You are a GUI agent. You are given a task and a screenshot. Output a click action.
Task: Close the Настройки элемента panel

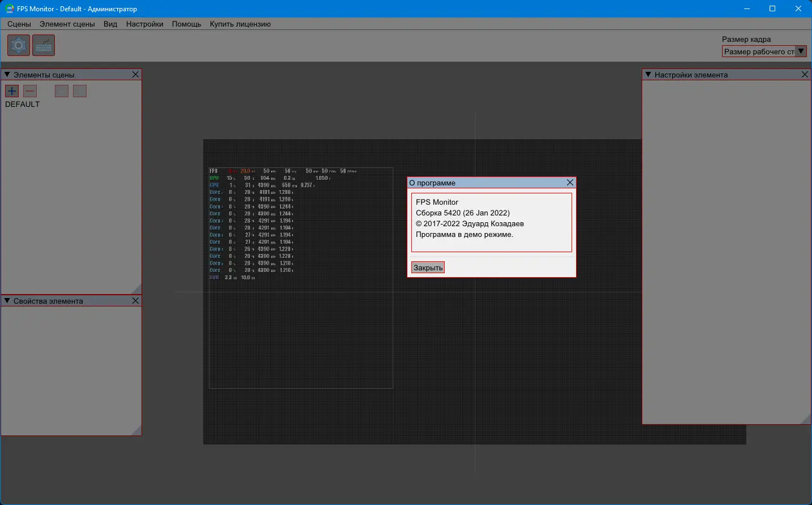(805, 75)
